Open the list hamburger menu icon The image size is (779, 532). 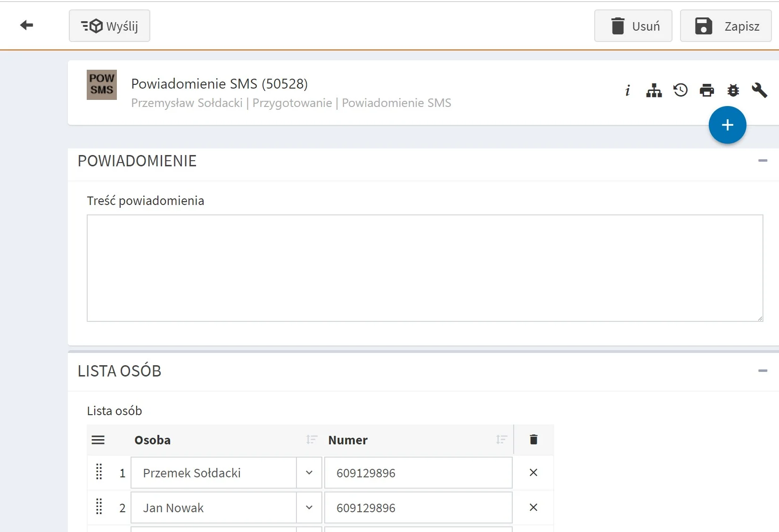pyautogui.click(x=98, y=440)
